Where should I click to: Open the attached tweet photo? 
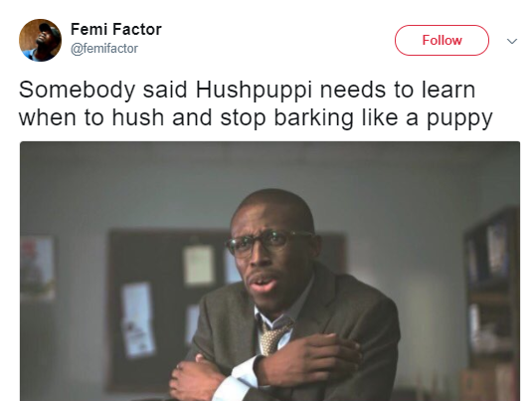(269, 271)
